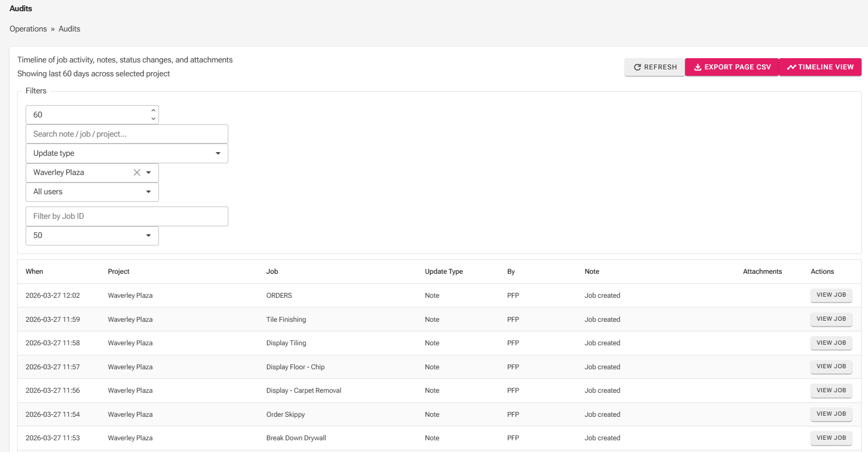
Task: View job for ORDERS row
Action: [831, 295]
